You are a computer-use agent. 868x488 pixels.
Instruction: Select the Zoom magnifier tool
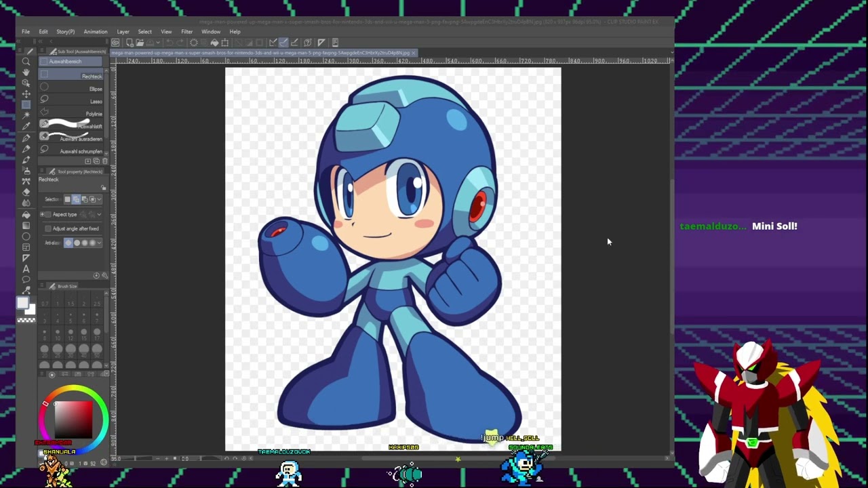coord(26,62)
